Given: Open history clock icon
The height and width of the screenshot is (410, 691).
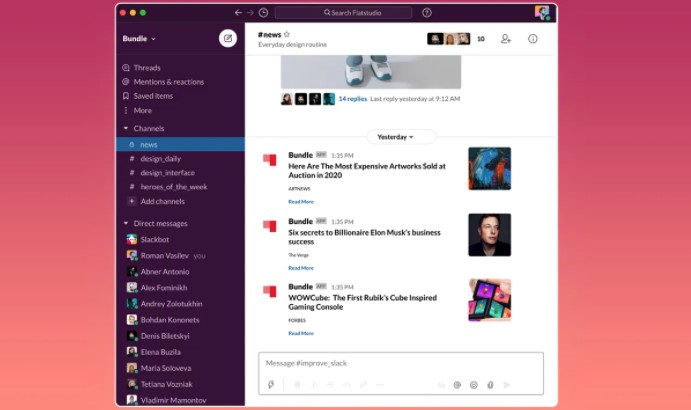Looking at the screenshot, I should tap(264, 13).
